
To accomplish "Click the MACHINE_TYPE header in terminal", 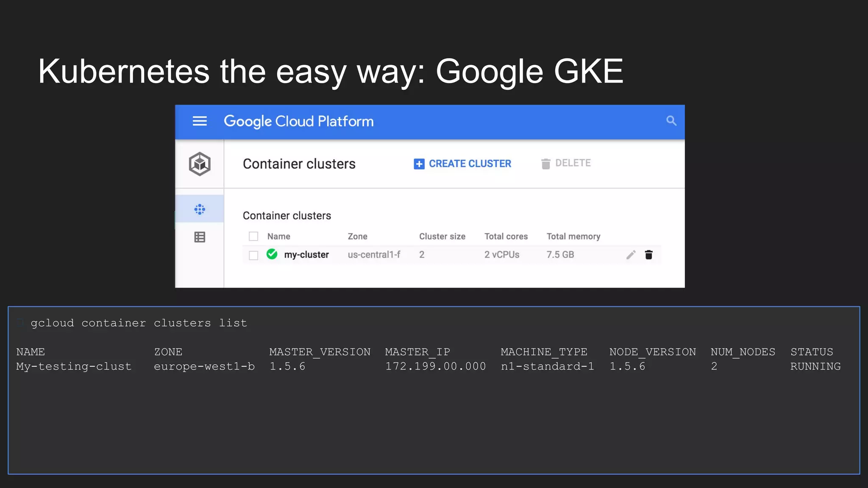I will (x=544, y=352).
